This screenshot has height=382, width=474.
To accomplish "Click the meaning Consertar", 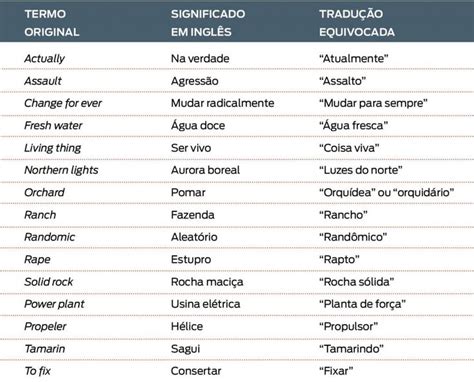I will click(196, 371).
